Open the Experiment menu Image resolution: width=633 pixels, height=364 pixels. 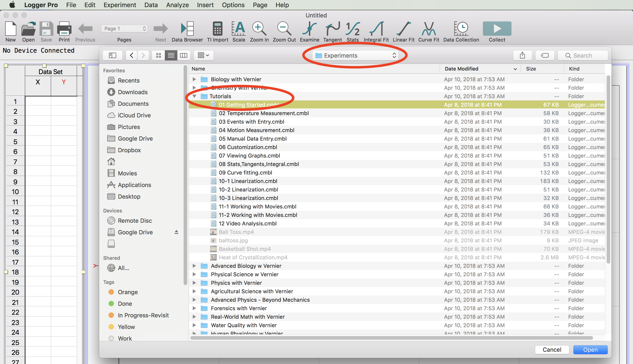click(x=119, y=5)
